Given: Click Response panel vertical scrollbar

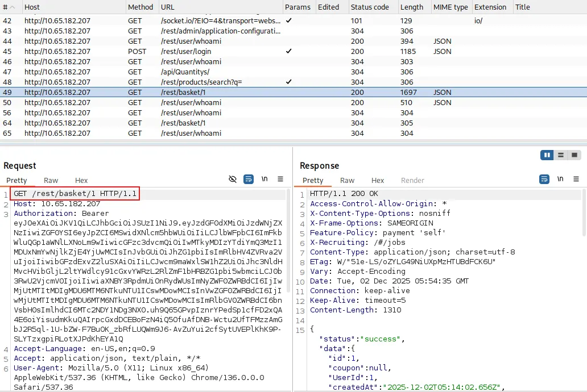Looking at the screenshot, I should (584, 213).
